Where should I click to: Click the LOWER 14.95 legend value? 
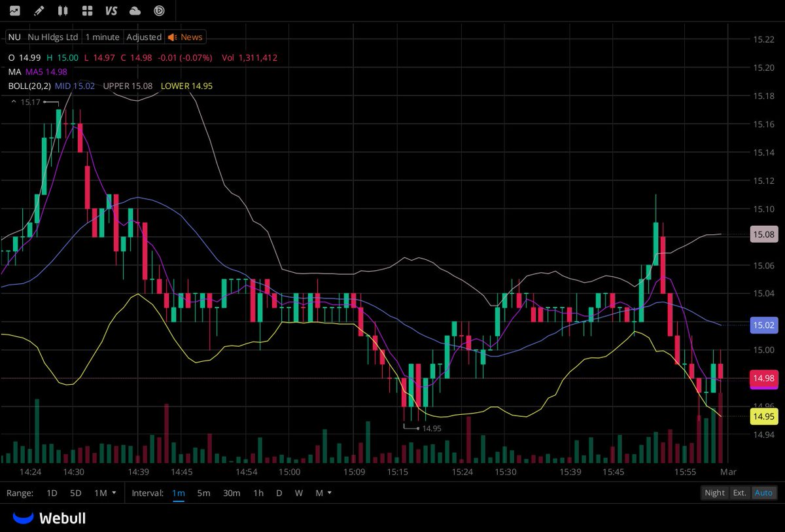coord(187,86)
